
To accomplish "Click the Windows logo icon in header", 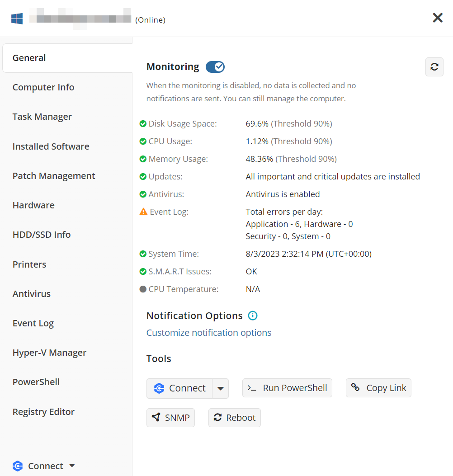I will pyautogui.click(x=17, y=19).
